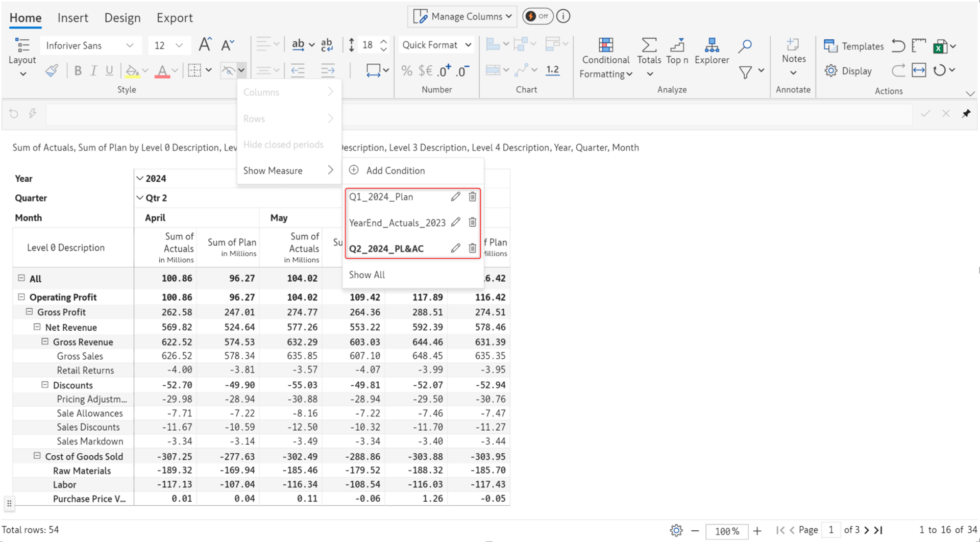
Task: Collapse the Cost of Goods Sold row
Action: click(x=37, y=456)
